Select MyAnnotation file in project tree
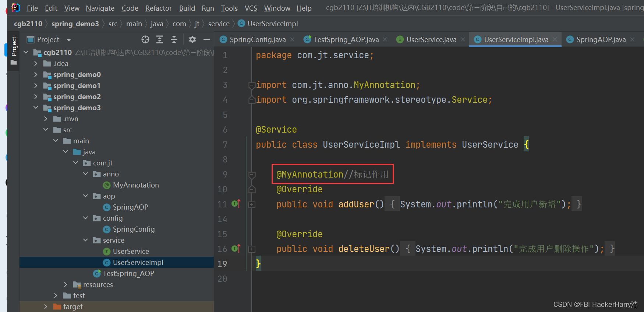This screenshot has height=312, width=644. pos(135,185)
